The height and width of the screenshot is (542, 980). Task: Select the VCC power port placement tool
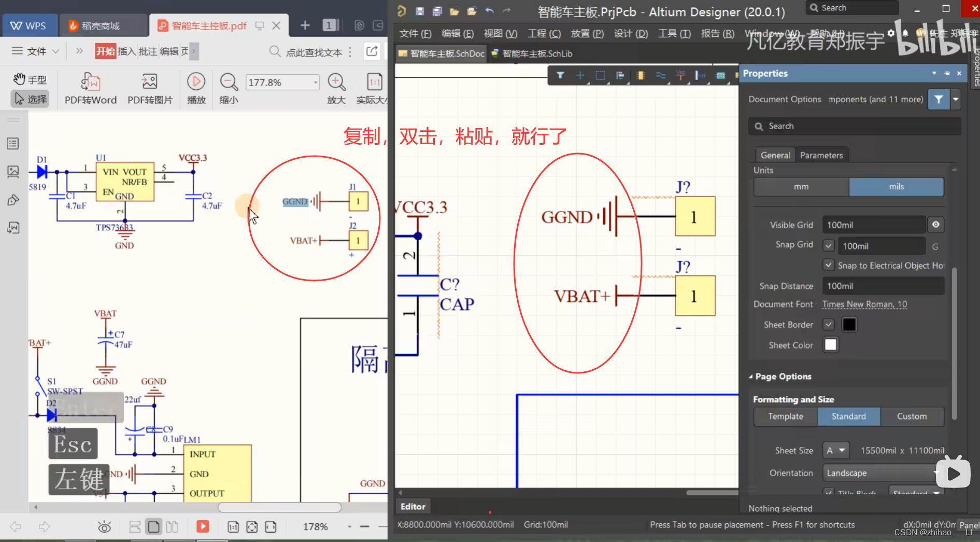coord(680,75)
